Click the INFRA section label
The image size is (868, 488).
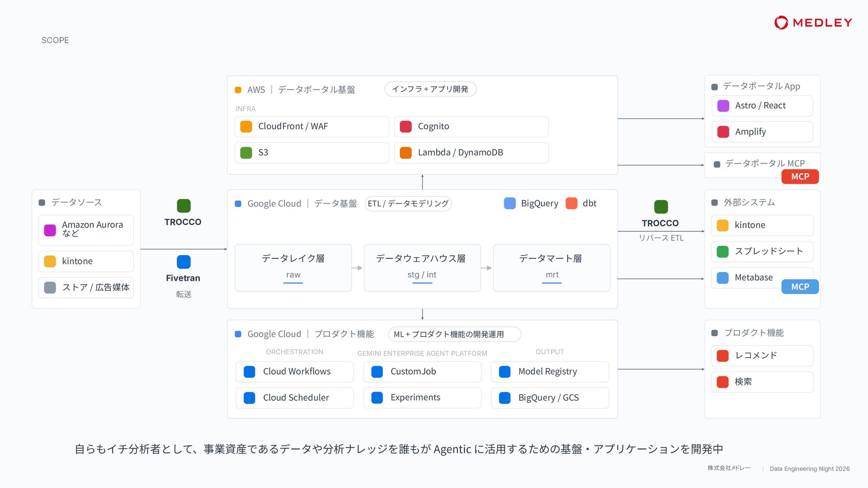[245, 109]
